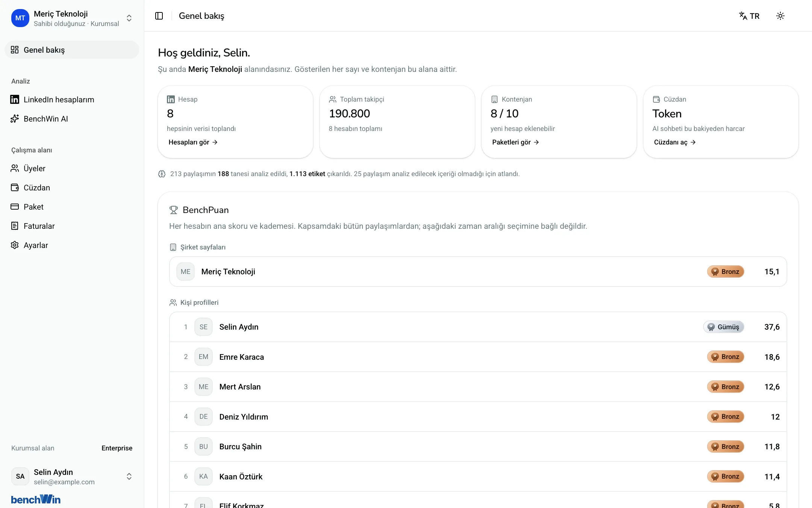Screen dimensions: 812x508
Task: Click the DE avatar for Deniz Yıldırım
Action: (x=203, y=417)
